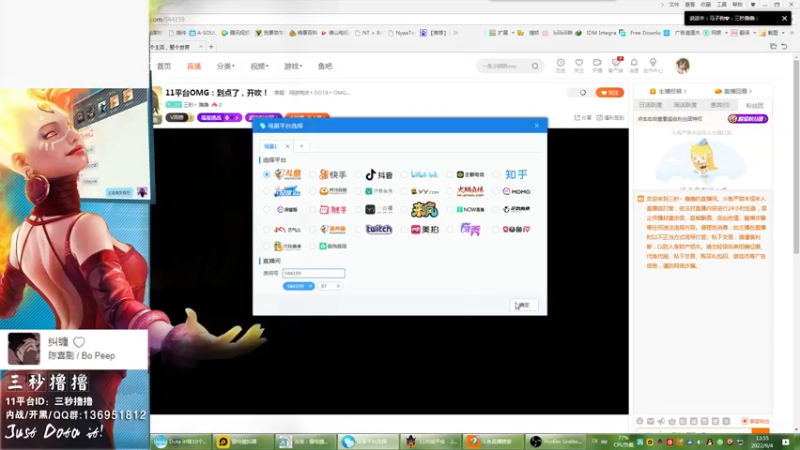Remove the 544159 room tag
The height and width of the screenshot is (450, 800).
click(310, 286)
